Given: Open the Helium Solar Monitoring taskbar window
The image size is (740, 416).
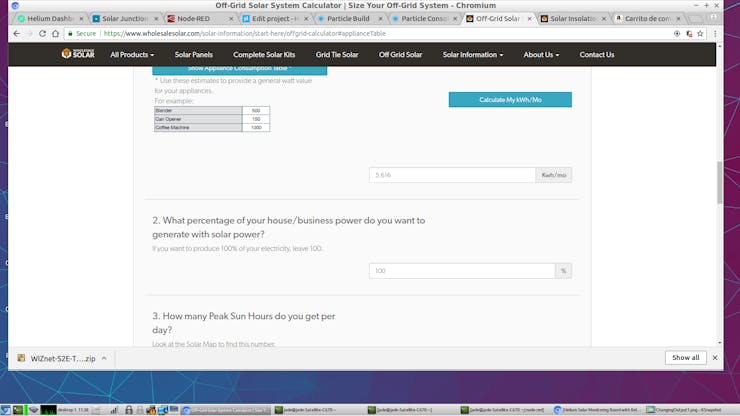Looking at the screenshot, I should click(x=597, y=410).
